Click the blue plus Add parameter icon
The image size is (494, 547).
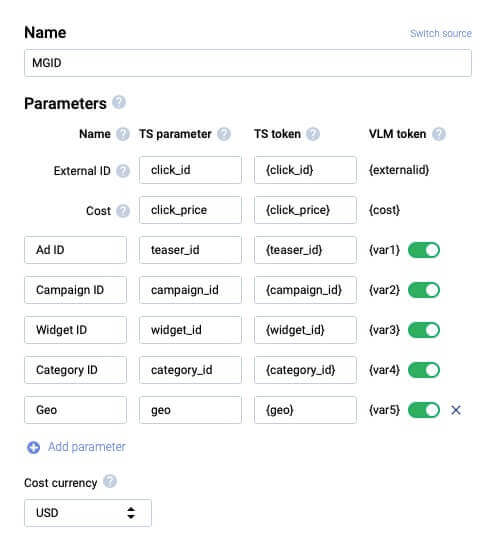[33, 447]
